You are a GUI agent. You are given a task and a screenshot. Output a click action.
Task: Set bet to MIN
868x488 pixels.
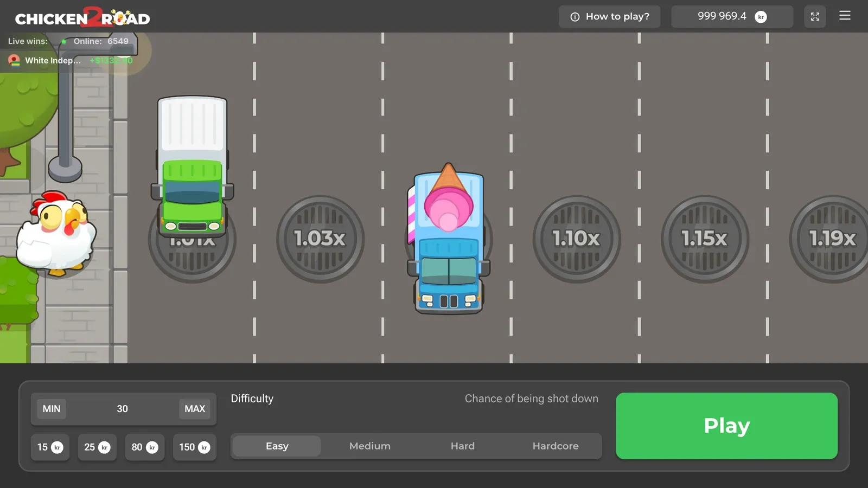(52, 409)
